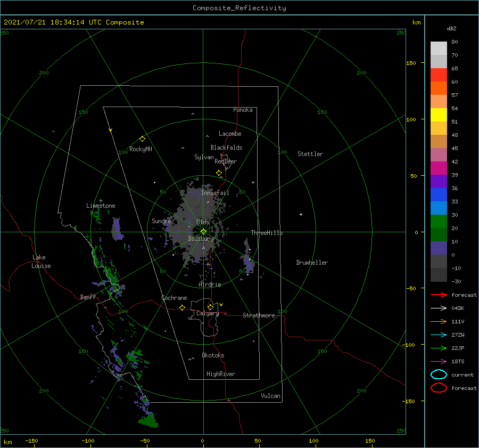Click the Sylvan label

204,157
